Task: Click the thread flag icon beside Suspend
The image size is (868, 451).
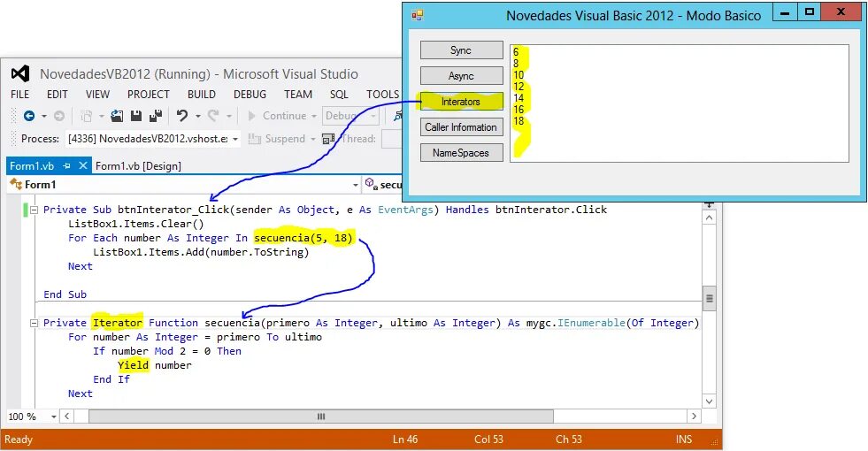Action: pos(328,139)
